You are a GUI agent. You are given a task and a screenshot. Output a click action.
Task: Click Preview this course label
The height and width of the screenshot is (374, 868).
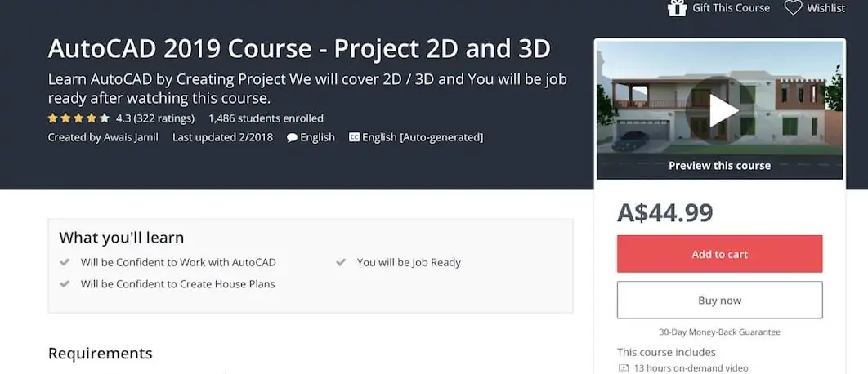[719, 166]
